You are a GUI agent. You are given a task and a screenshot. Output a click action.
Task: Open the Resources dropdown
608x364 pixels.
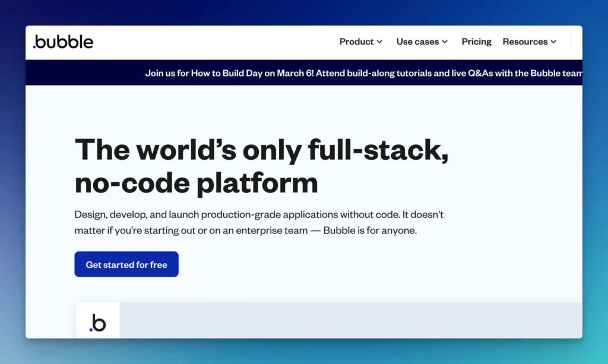529,42
